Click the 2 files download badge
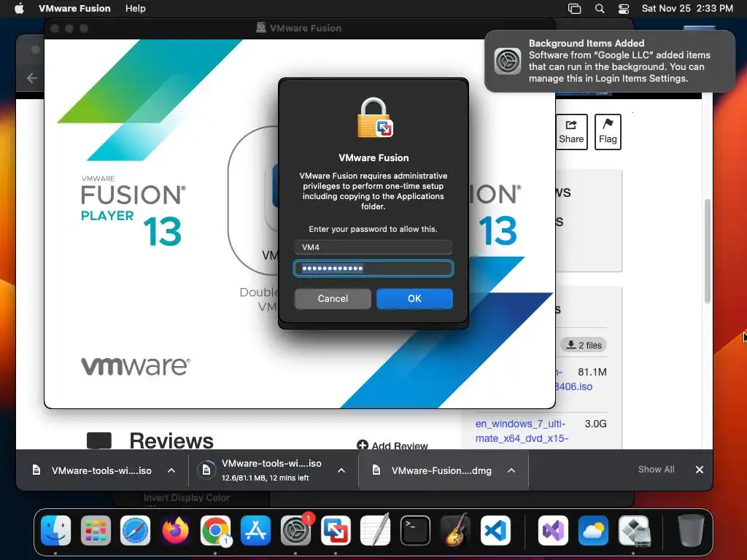 pyautogui.click(x=584, y=345)
